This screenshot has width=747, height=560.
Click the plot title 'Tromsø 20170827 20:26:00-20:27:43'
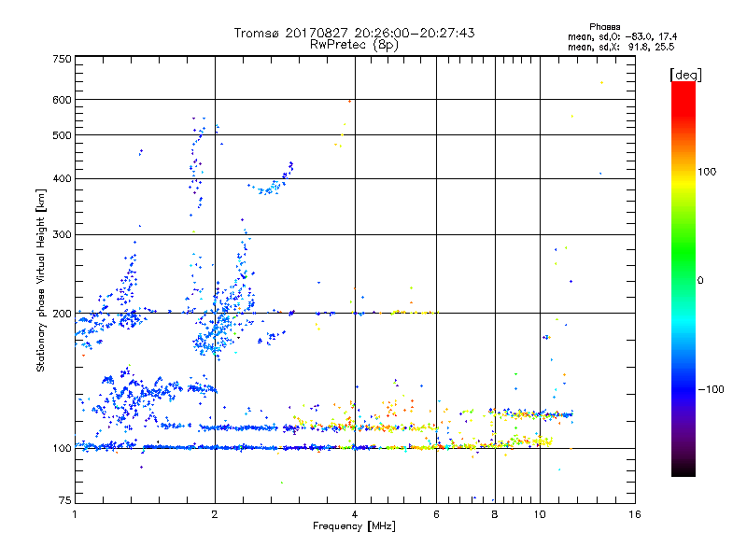coord(354,33)
